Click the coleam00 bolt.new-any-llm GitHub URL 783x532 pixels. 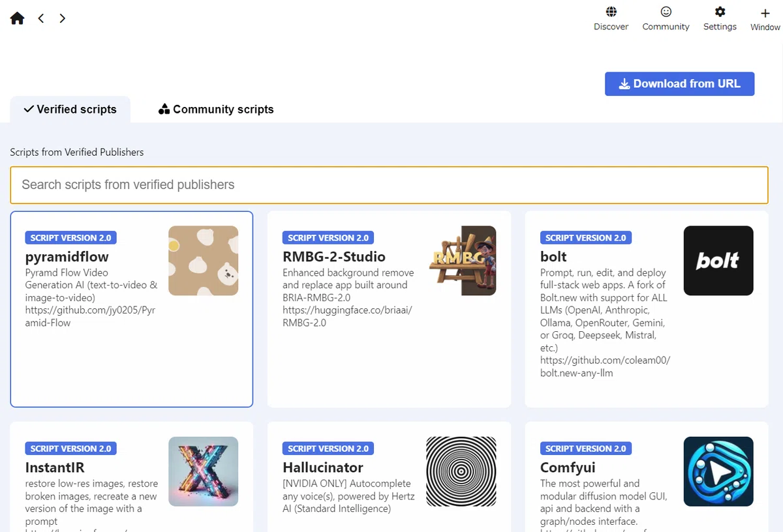[x=605, y=366]
